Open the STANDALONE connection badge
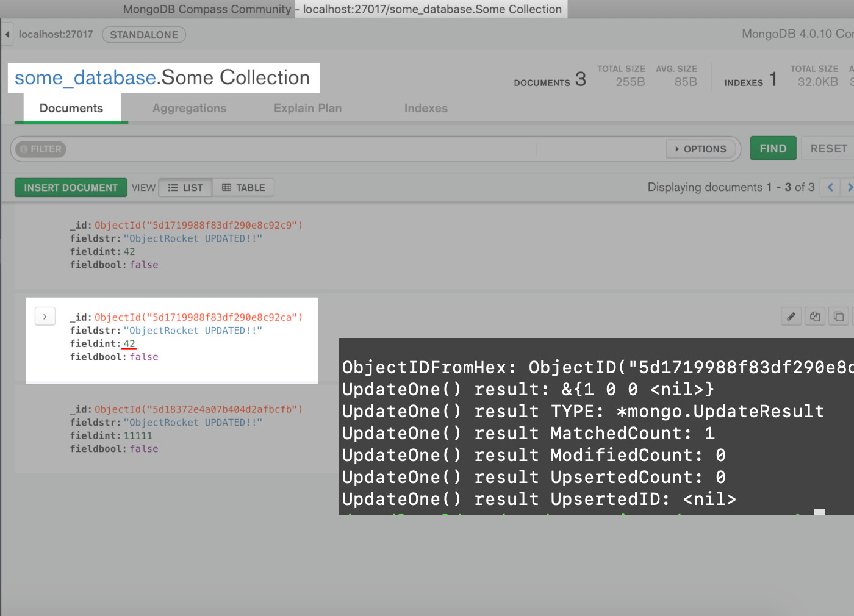Viewport: 854px width, 616px height. click(x=144, y=35)
